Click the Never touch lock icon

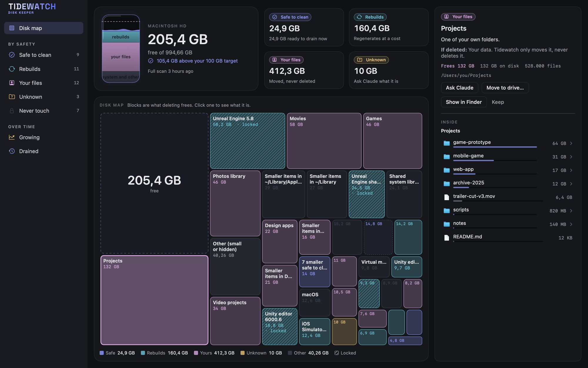click(12, 111)
